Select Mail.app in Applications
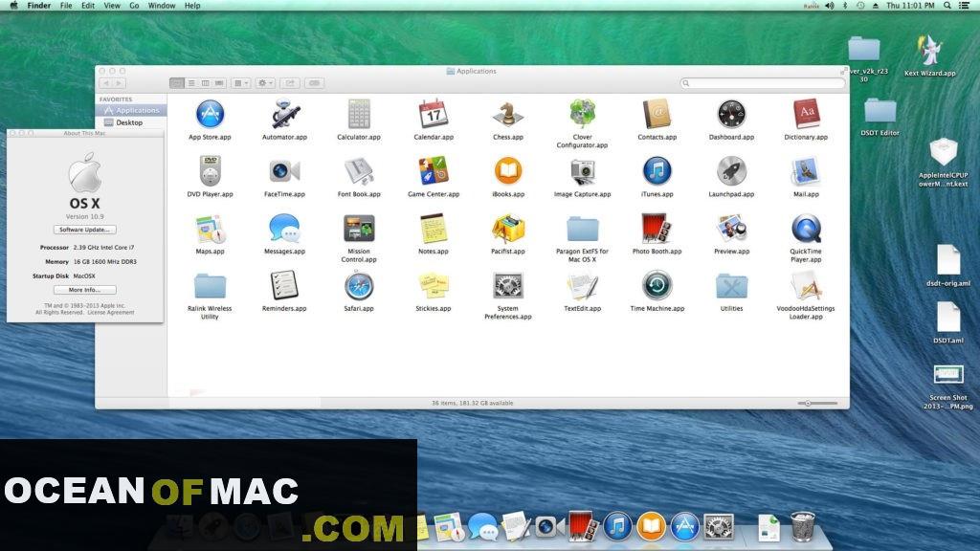The width and height of the screenshot is (980, 551). 806,171
